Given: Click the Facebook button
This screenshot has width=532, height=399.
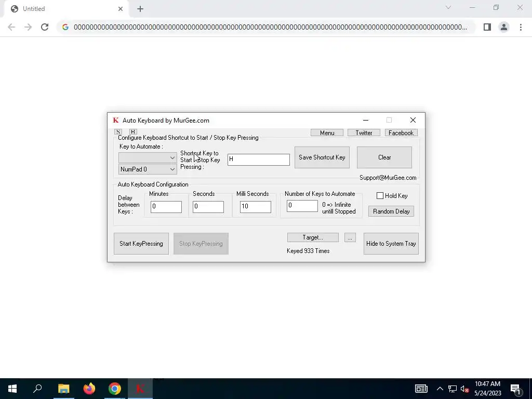Looking at the screenshot, I should click(x=401, y=132).
